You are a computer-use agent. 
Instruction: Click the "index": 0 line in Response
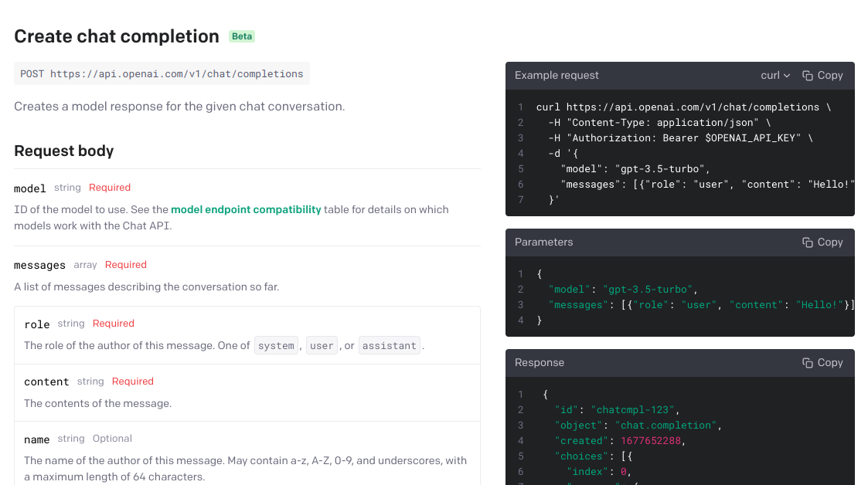(x=599, y=473)
